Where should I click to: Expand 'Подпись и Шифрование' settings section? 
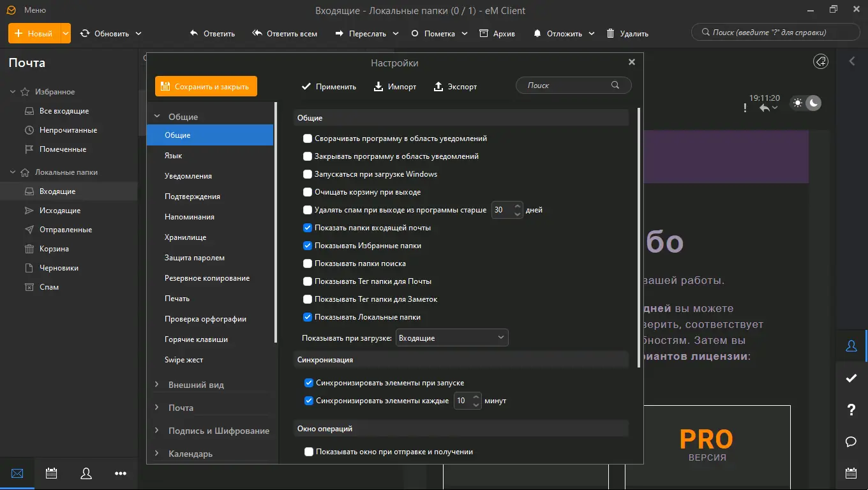click(157, 431)
